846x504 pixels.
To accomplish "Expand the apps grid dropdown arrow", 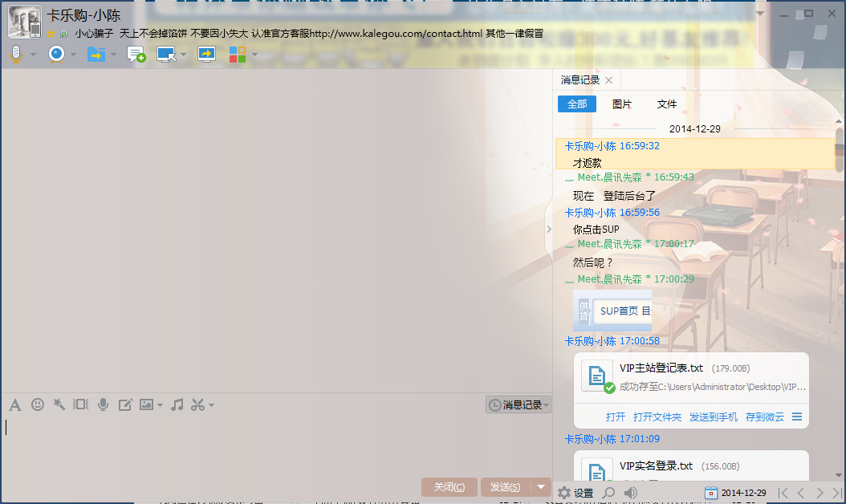I will coord(254,55).
